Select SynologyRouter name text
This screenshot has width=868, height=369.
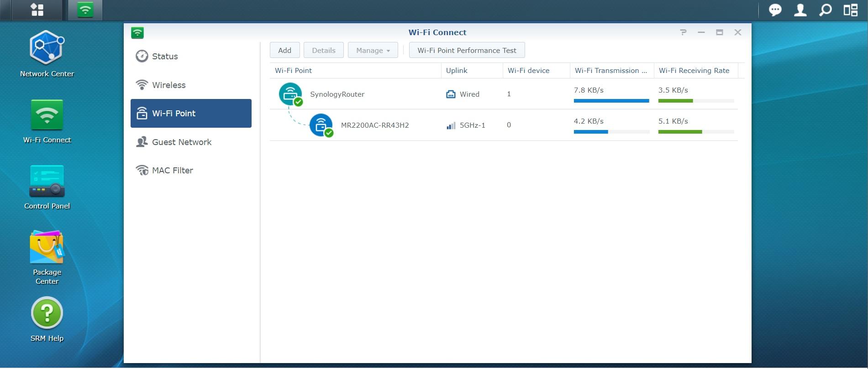(x=337, y=94)
